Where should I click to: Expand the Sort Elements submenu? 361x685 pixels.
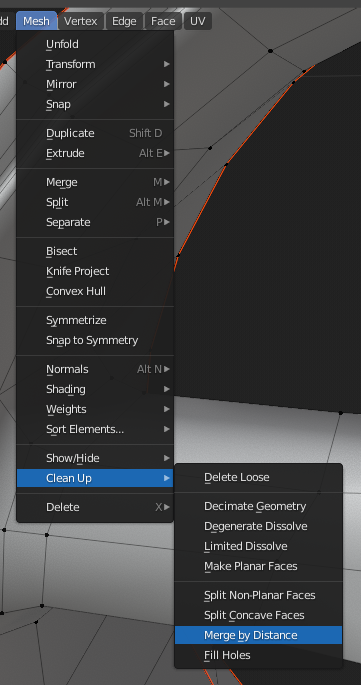pyautogui.click(x=95, y=429)
